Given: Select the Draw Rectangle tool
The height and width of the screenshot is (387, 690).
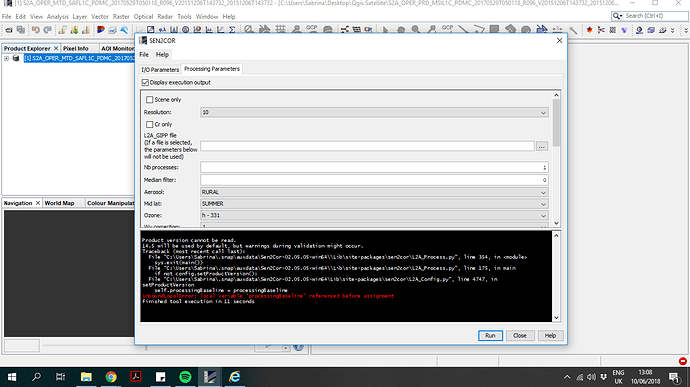Looking at the screenshot, I should coord(494,29).
